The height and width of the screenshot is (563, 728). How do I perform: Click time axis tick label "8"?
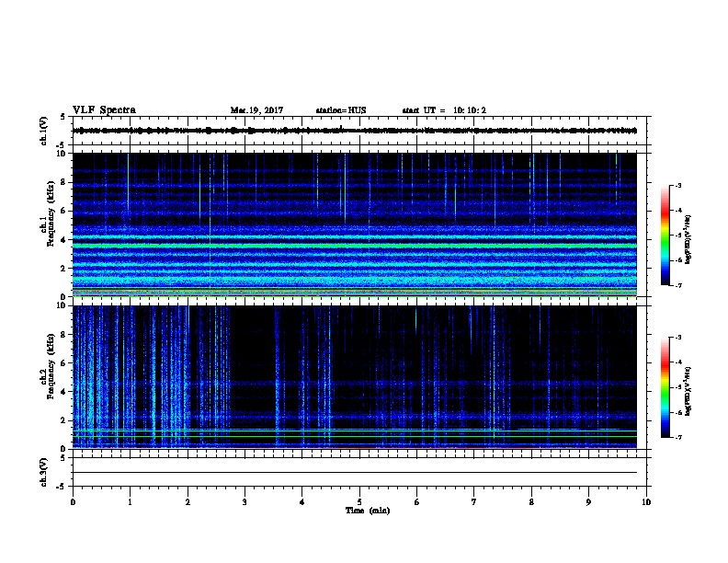point(531,502)
